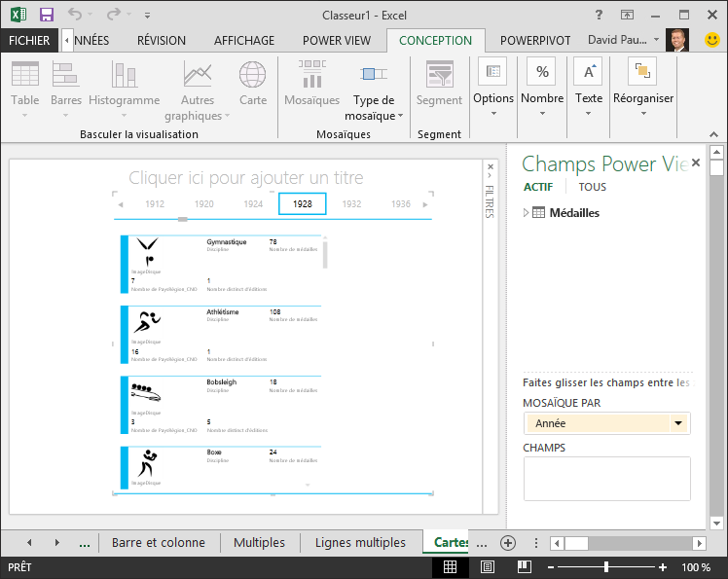Switch to the RÉVISION tab
Image resolution: width=728 pixels, height=579 pixels.
(162, 41)
